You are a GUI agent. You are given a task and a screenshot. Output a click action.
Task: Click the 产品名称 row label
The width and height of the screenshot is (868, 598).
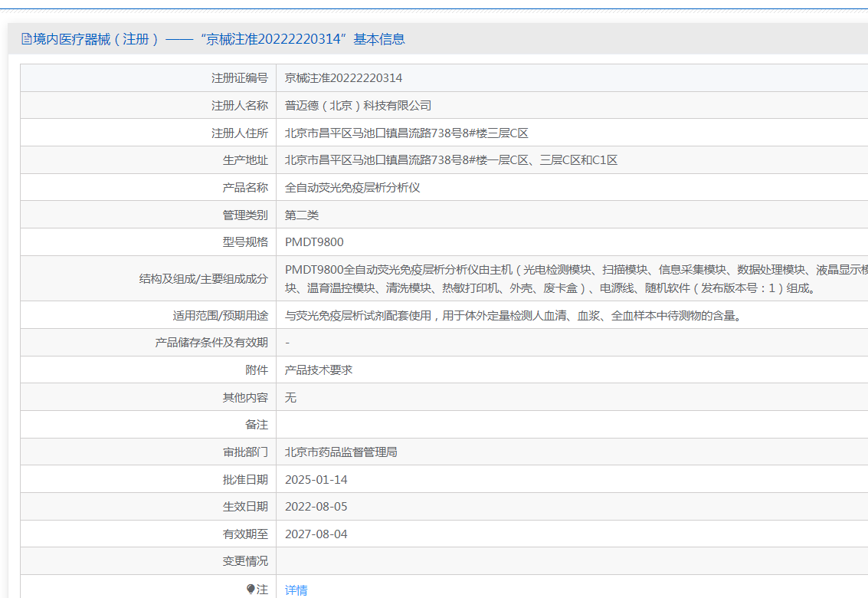click(x=245, y=188)
